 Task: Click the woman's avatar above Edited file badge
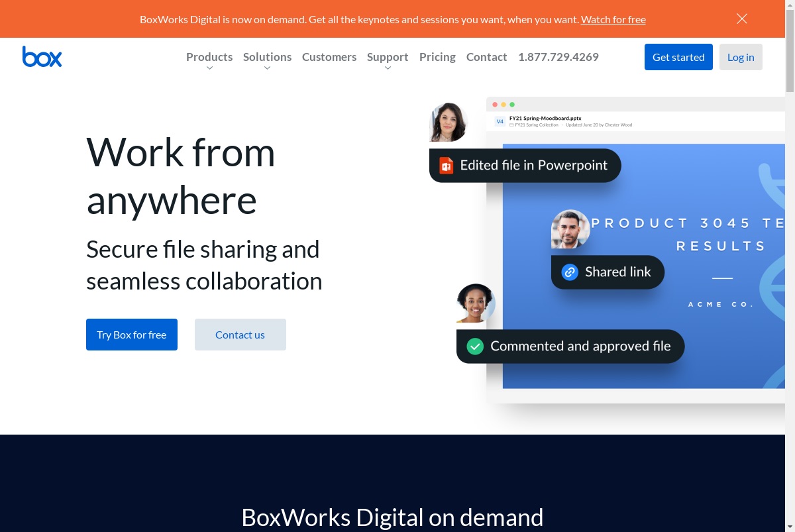[449, 123]
